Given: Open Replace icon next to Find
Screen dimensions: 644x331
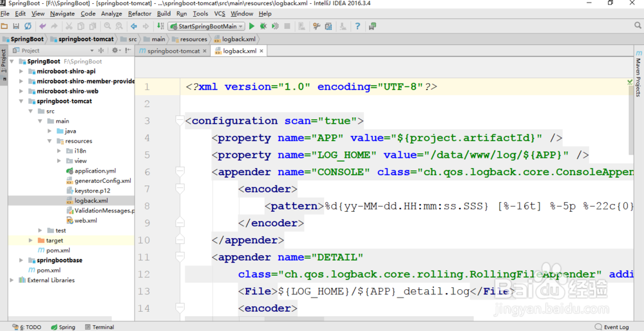Looking at the screenshot, I should pos(119,26).
